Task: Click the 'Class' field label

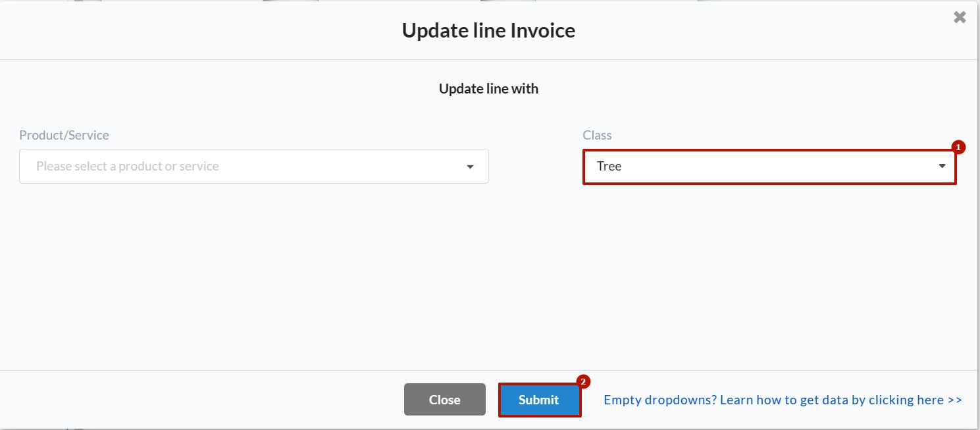Action: (x=597, y=135)
